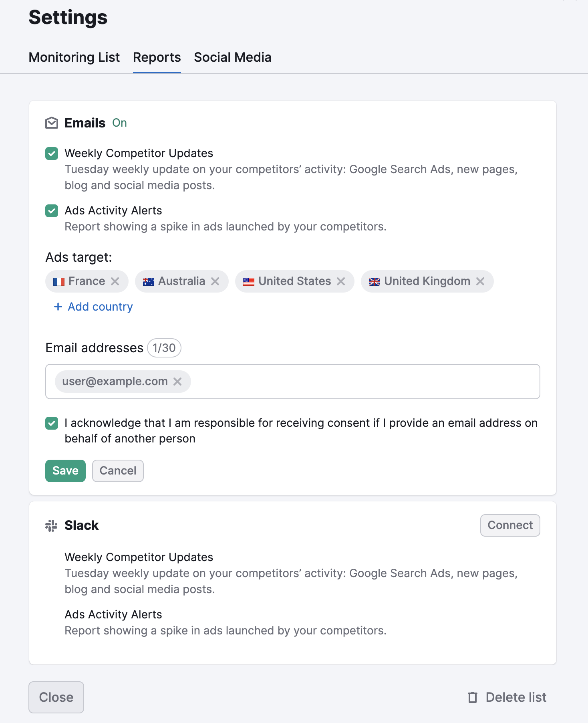588x723 pixels.
Task: Select the Reports tab
Action: click(157, 57)
